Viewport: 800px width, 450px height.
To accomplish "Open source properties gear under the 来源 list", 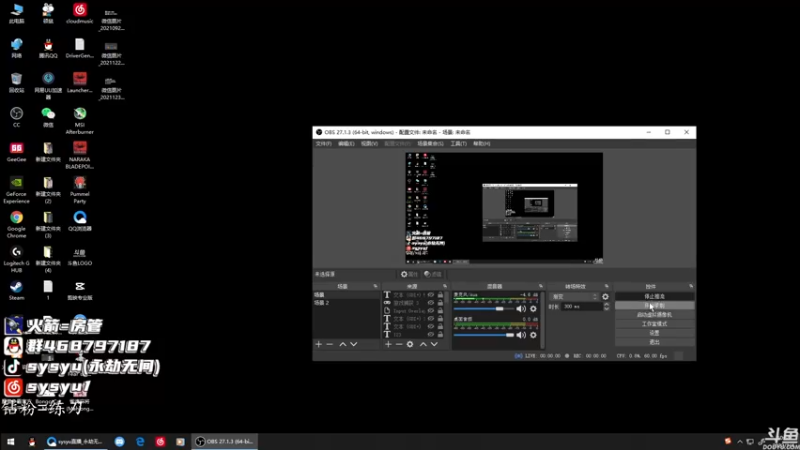I will [x=410, y=344].
